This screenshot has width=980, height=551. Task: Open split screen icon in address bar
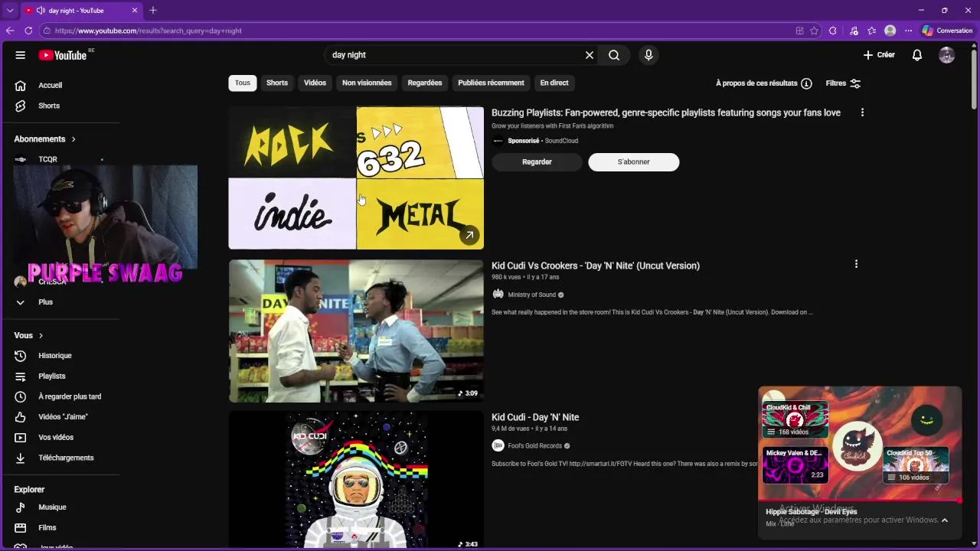pos(799,31)
